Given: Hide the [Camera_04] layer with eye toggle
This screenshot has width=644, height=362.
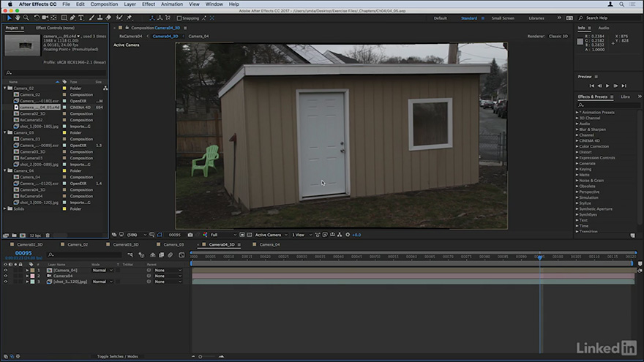Looking at the screenshot, I should (6, 271).
